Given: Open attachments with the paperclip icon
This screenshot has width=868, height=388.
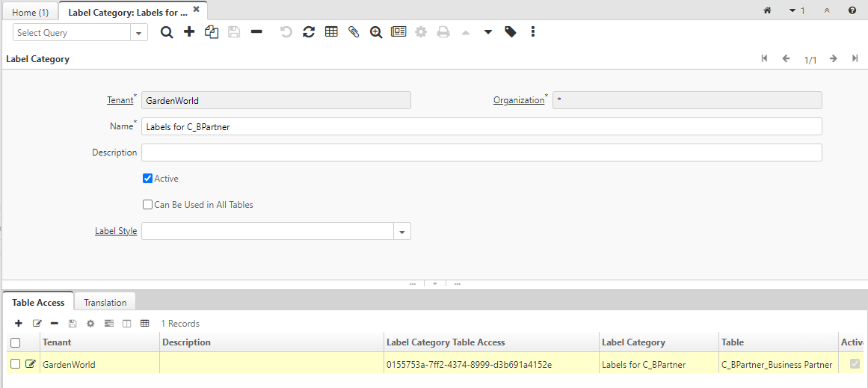Looking at the screenshot, I should [x=354, y=32].
